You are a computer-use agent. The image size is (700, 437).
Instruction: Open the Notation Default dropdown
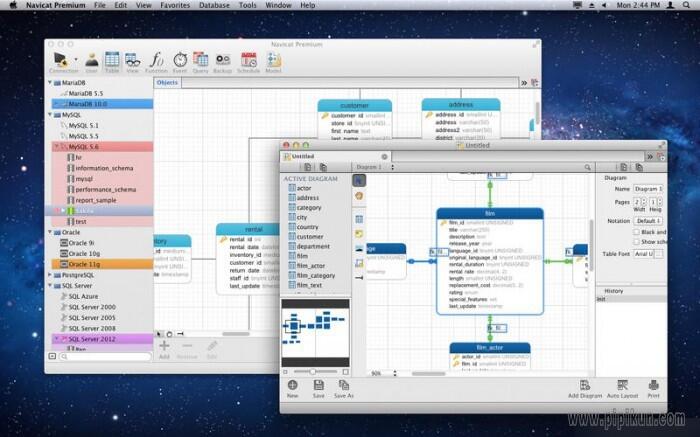click(648, 221)
